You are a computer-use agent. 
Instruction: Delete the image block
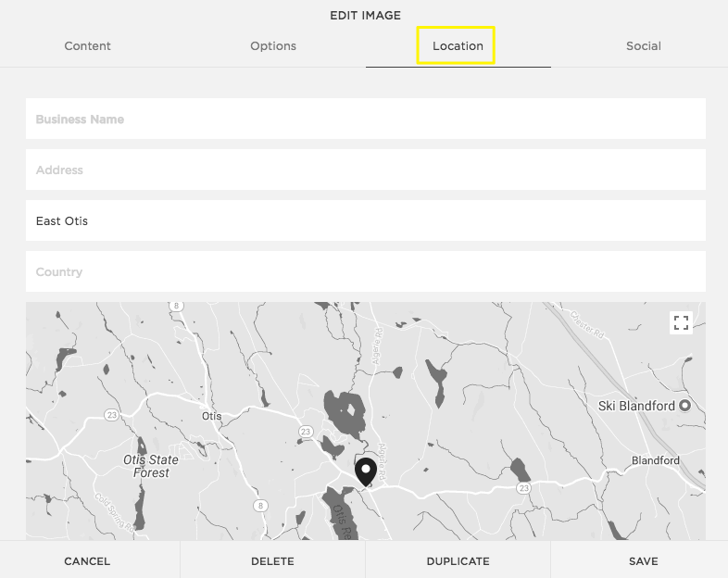(272, 561)
